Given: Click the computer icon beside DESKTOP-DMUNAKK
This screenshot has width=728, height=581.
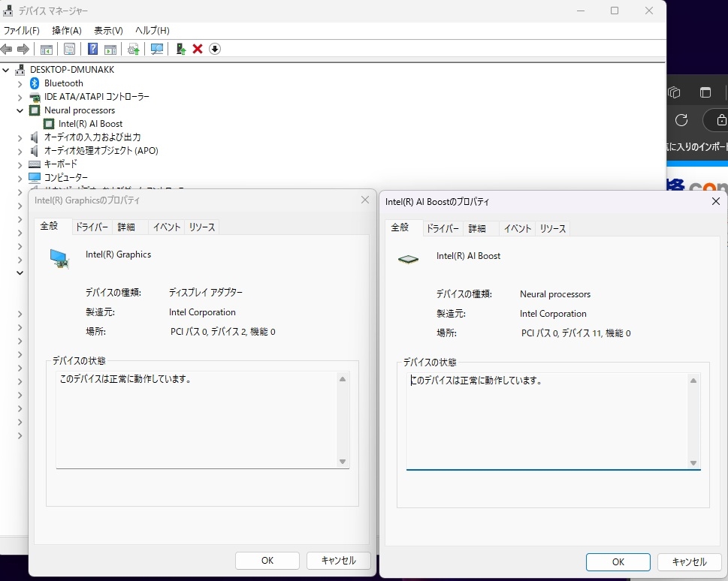Looking at the screenshot, I should coord(20,70).
